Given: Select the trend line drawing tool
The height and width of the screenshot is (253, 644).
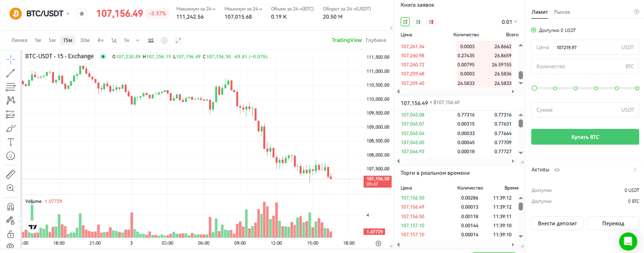Looking at the screenshot, I should click(11, 73).
